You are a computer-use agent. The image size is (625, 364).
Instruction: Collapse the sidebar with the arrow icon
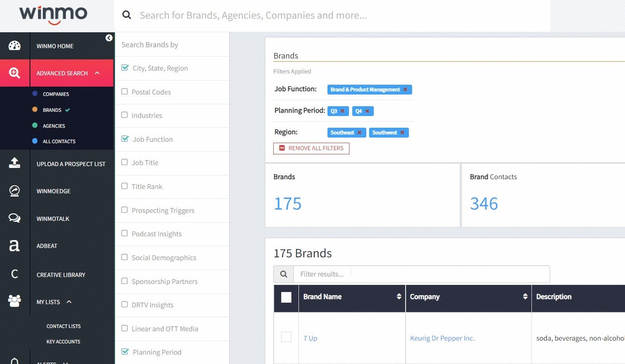pyautogui.click(x=109, y=38)
